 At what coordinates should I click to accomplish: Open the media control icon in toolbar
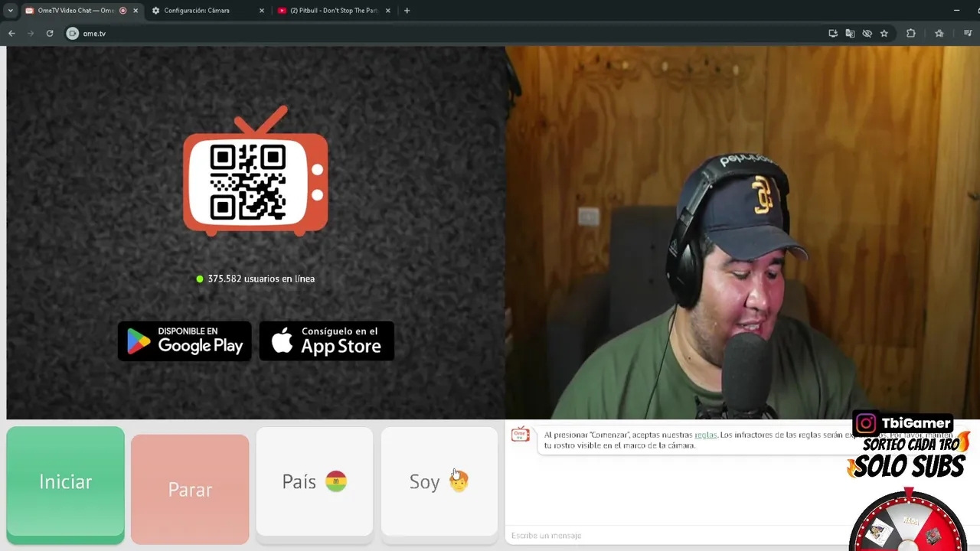(968, 34)
